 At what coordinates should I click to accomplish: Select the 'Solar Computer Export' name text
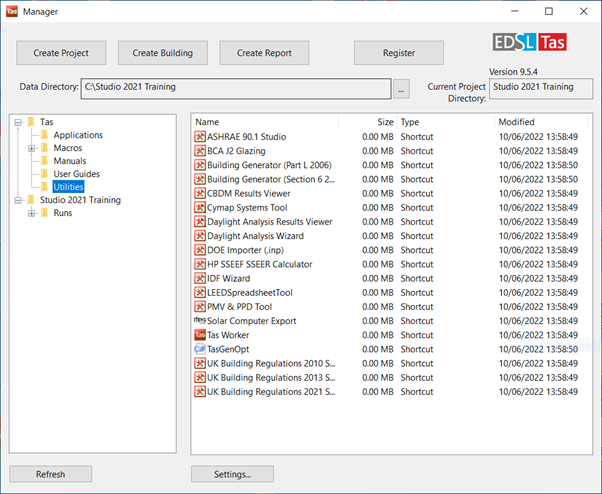[251, 321]
